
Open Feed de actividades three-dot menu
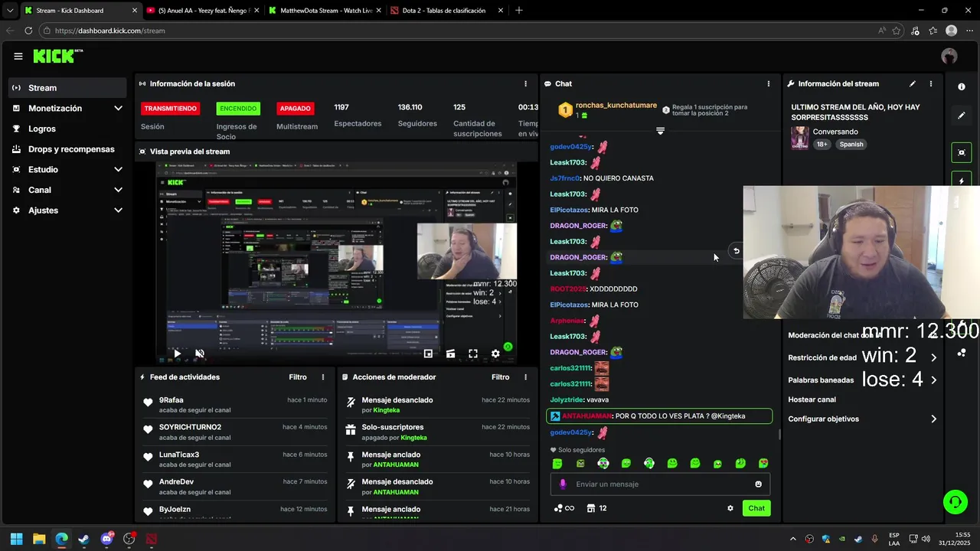click(x=323, y=377)
